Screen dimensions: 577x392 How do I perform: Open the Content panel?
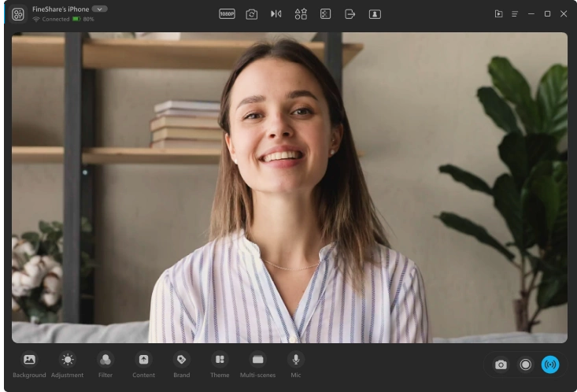(x=143, y=360)
